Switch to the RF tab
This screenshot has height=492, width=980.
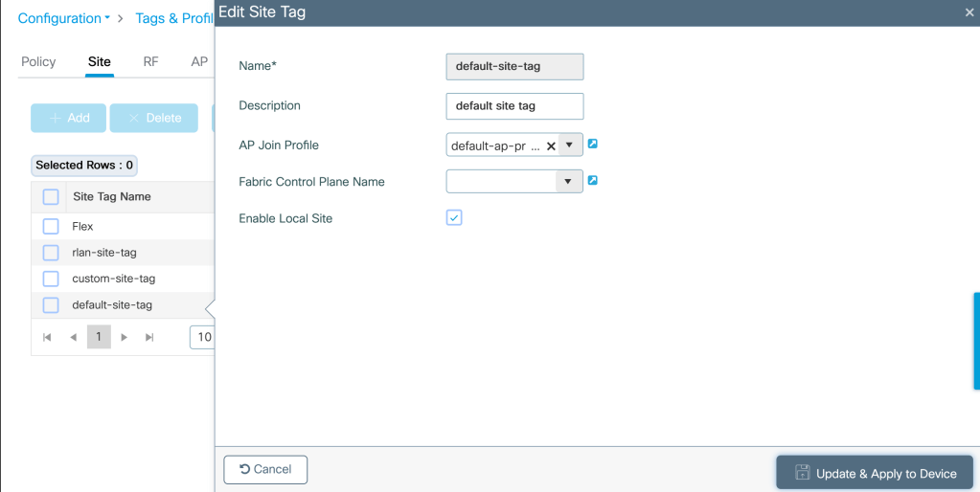(x=150, y=62)
